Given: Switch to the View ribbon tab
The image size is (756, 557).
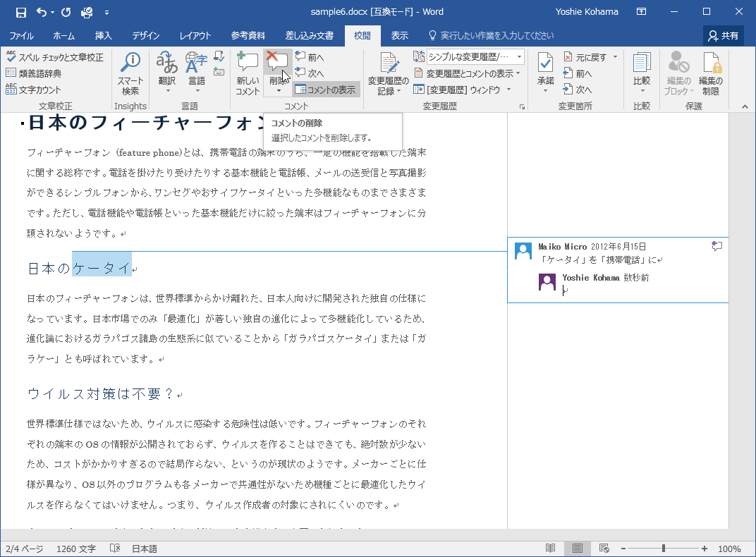Looking at the screenshot, I should (x=399, y=36).
